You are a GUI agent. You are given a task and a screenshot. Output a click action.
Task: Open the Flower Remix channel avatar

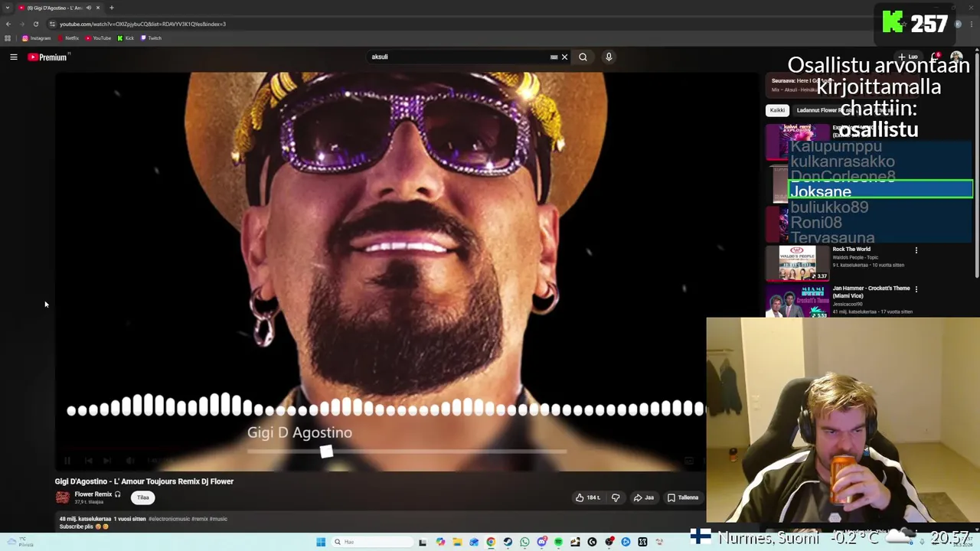[x=63, y=497]
